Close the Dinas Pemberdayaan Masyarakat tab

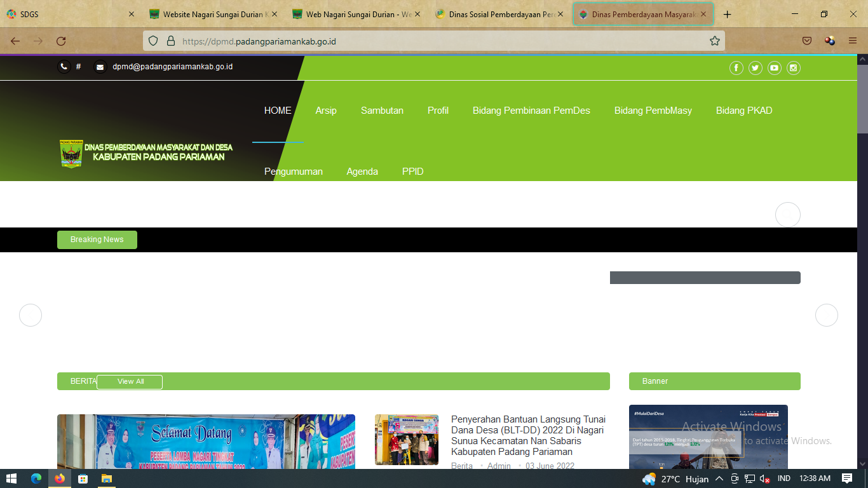[703, 14]
